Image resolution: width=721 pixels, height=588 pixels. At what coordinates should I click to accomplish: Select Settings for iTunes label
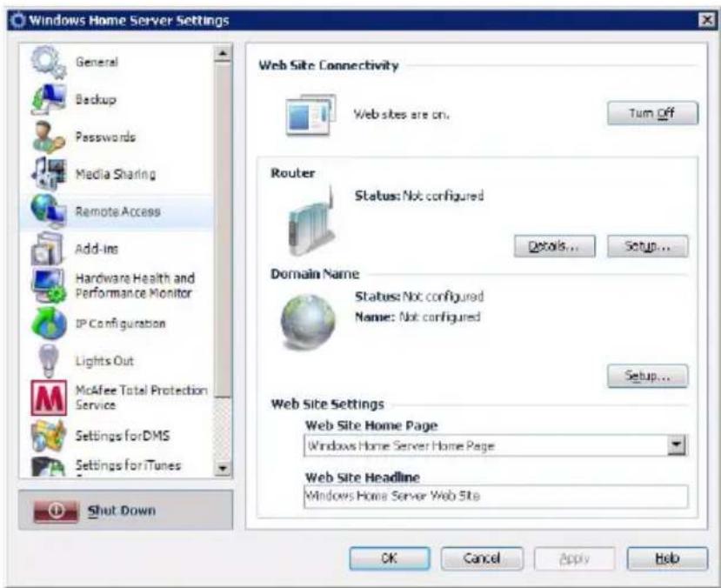(x=128, y=465)
